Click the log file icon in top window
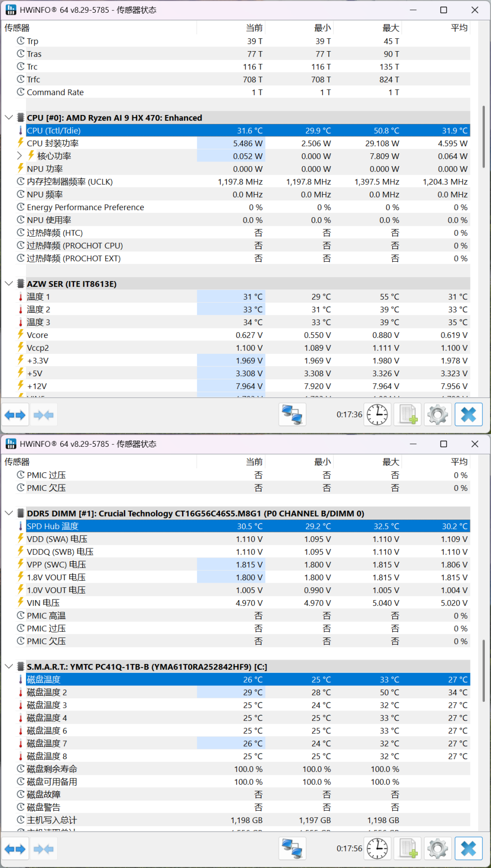This screenshot has height=868, width=491. click(408, 415)
